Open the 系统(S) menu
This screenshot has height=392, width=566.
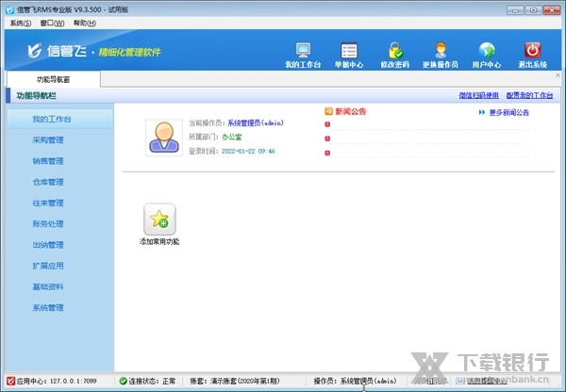tap(20, 23)
